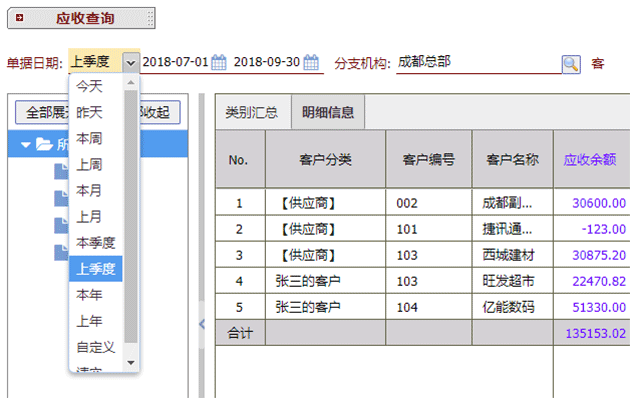The height and width of the screenshot is (398, 630).
Task: Click the dropdown list scrollbar thumb
Action: pyautogui.click(x=131, y=217)
